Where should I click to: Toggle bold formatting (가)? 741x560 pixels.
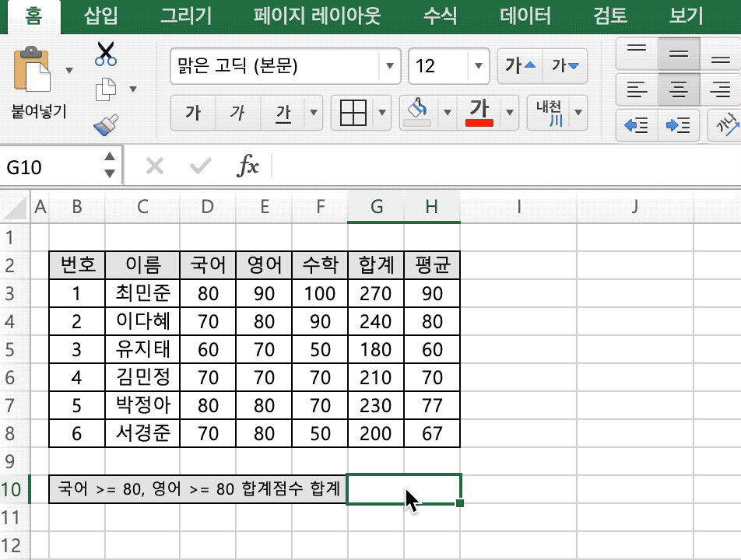(x=192, y=113)
